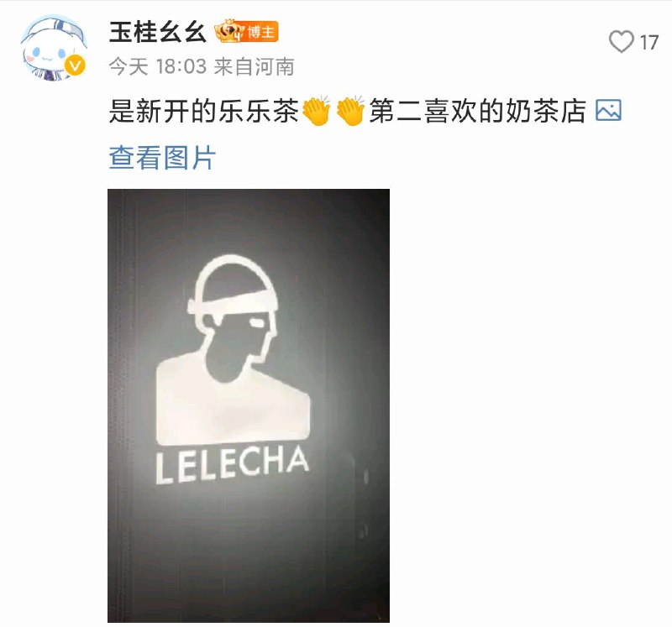The height and width of the screenshot is (627, 672).
Task: Click the first clapping hands emoji
Action: pos(317,111)
